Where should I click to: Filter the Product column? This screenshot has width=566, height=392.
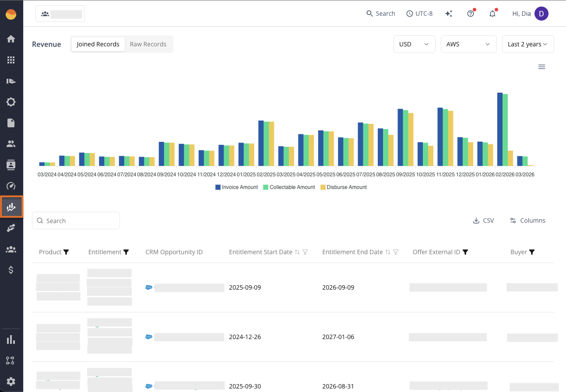click(66, 252)
